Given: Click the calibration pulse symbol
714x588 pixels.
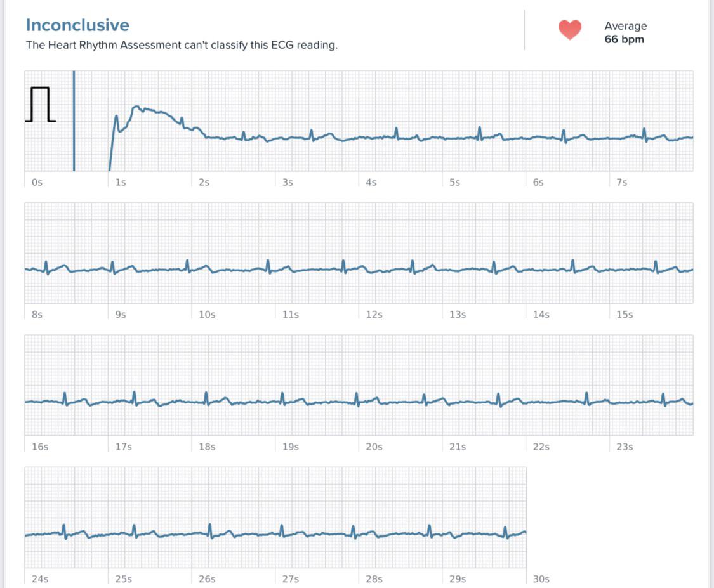Looking at the screenshot, I should 40,104.
